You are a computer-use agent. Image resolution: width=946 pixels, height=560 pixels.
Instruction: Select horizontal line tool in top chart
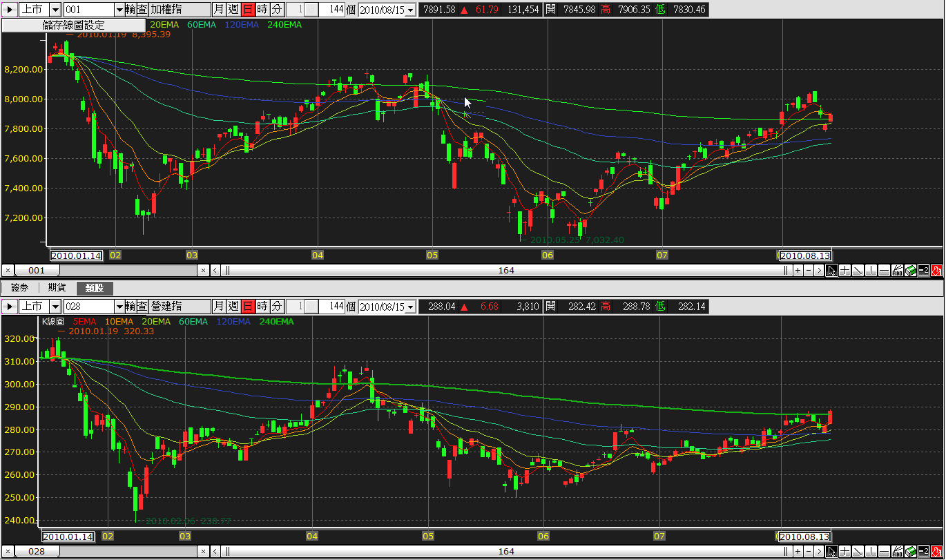[884, 270]
